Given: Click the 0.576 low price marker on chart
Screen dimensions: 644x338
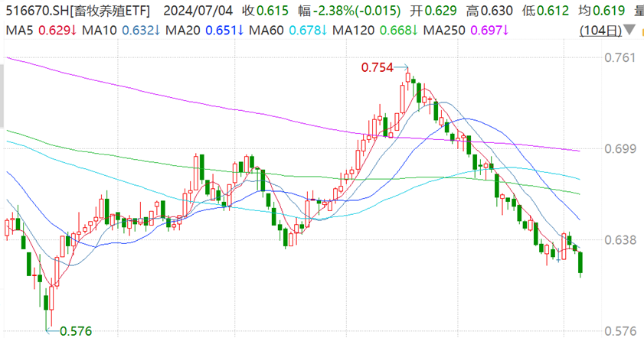Looking at the screenshot, I should click(x=75, y=331).
